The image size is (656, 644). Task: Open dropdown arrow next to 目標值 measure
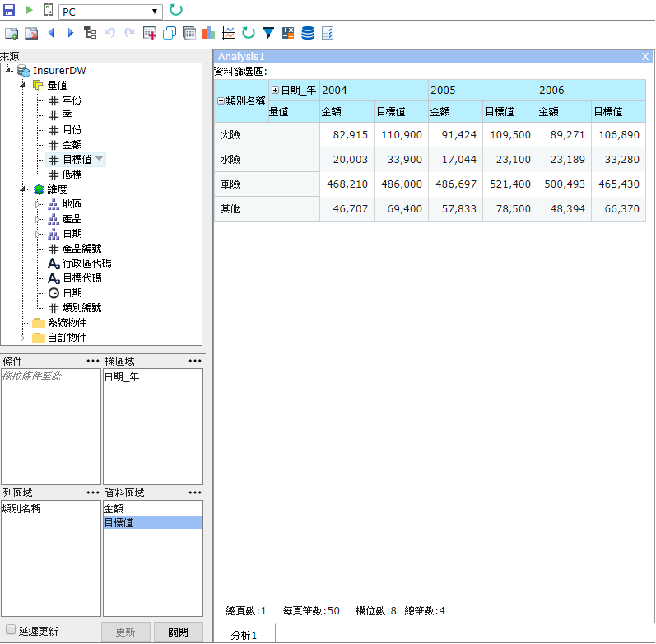[x=100, y=159]
